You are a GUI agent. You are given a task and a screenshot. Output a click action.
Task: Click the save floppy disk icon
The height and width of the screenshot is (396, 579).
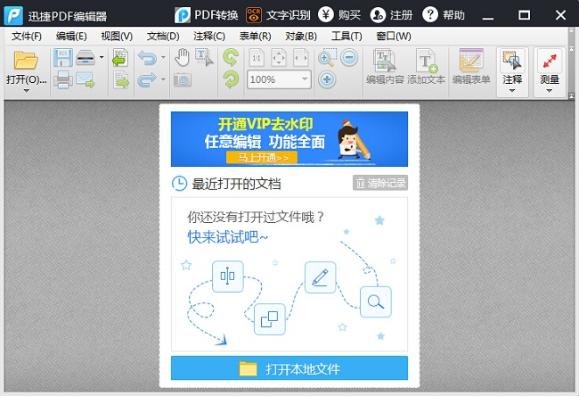click(62, 57)
